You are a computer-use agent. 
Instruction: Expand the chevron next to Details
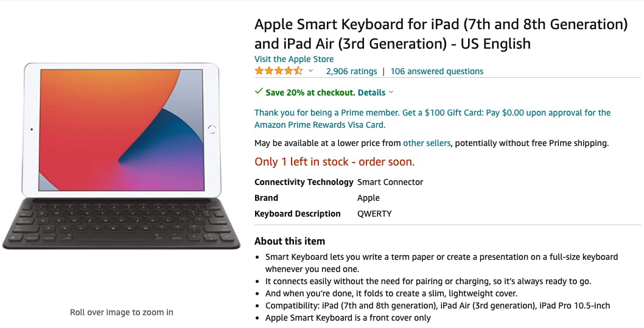391,92
